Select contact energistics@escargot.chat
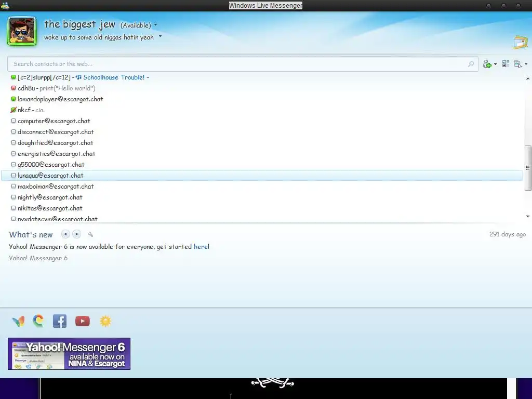This screenshot has height=399, width=532. [x=56, y=154]
